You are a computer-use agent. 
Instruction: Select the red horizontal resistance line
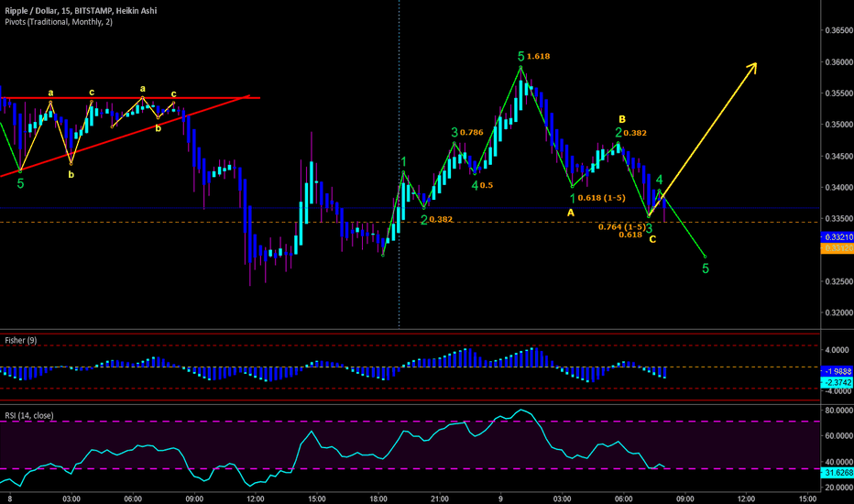pyautogui.click(x=129, y=98)
